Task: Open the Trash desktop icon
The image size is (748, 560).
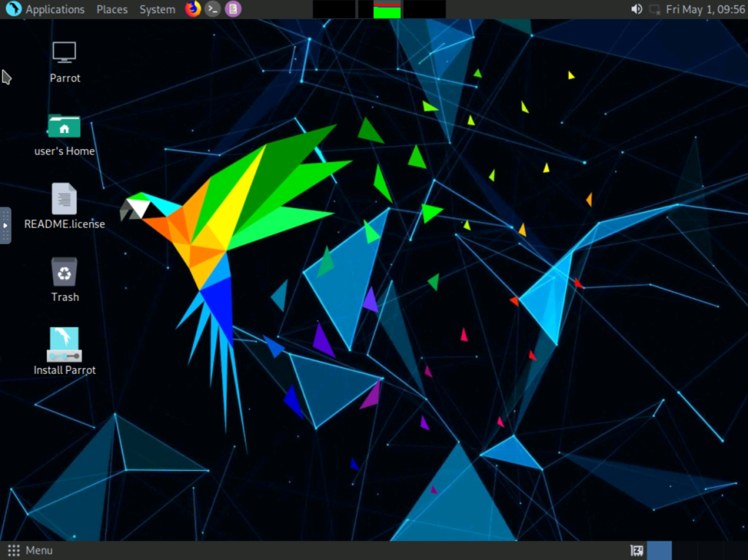Action: pos(64,272)
